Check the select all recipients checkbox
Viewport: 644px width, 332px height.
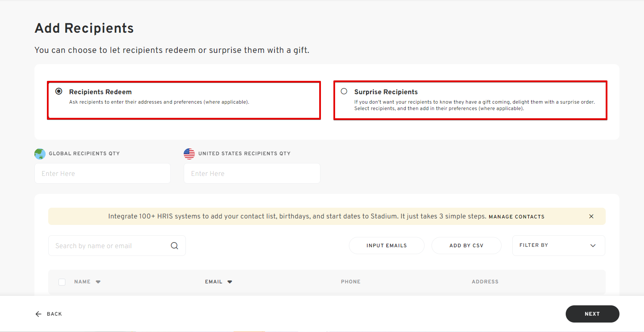click(x=62, y=282)
